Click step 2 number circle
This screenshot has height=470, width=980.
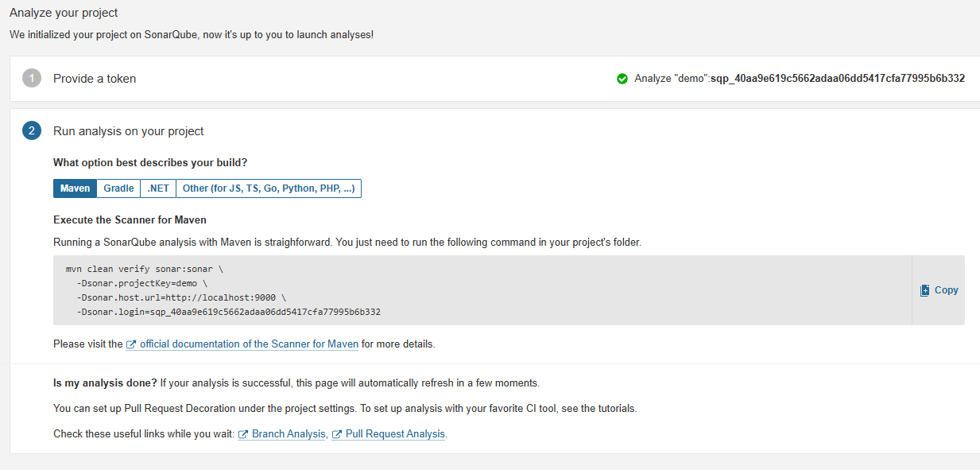(x=32, y=131)
